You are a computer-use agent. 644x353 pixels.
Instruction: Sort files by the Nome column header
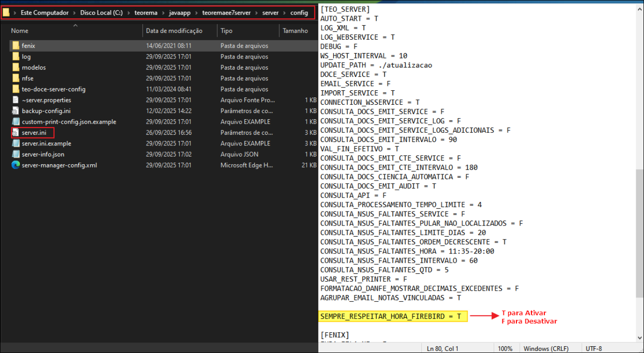tap(20, 31)
